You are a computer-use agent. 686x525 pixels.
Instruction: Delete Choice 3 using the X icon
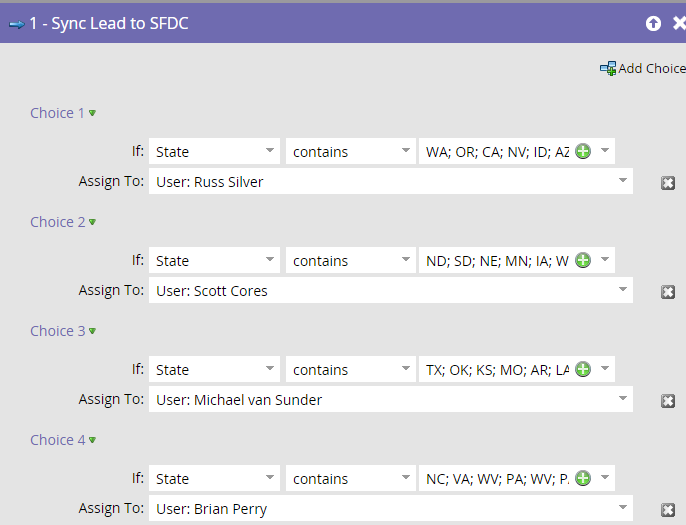pyautogui.click(x=668, y=400)
